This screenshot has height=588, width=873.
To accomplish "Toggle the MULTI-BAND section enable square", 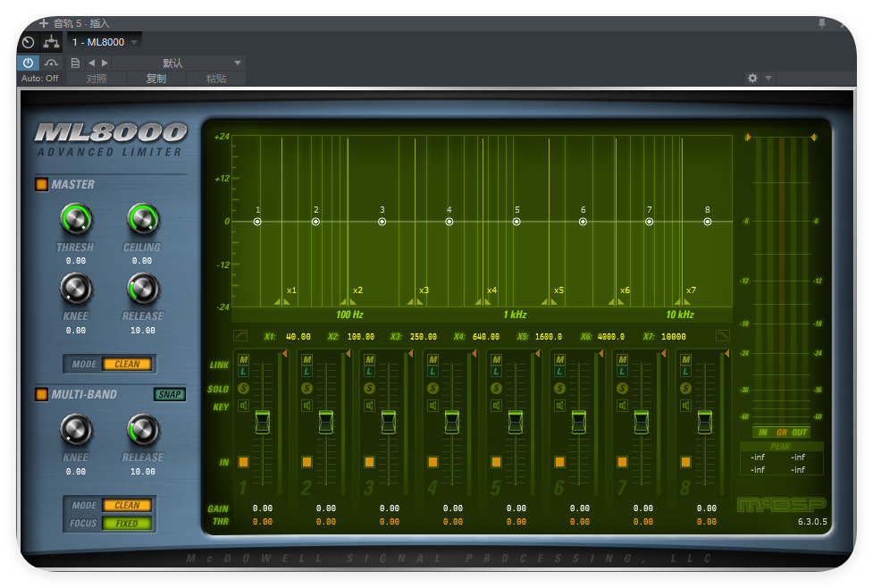I will pyautogui.click(x=41, y=395).
